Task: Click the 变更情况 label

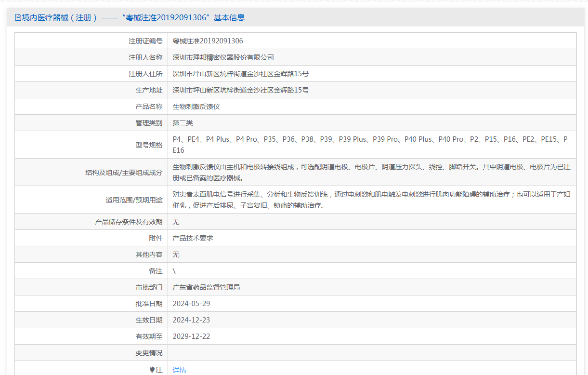Action: pos(149,353)
